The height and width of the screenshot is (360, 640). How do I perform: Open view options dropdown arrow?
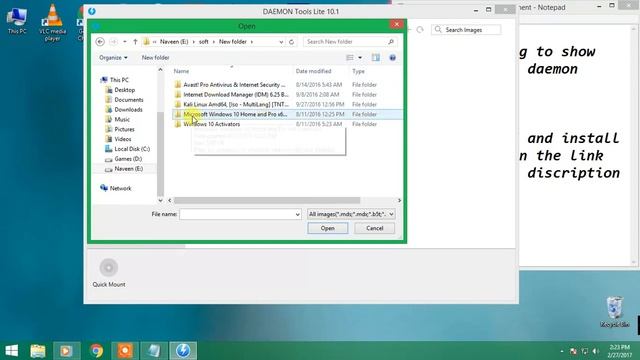tap(360, 58)
